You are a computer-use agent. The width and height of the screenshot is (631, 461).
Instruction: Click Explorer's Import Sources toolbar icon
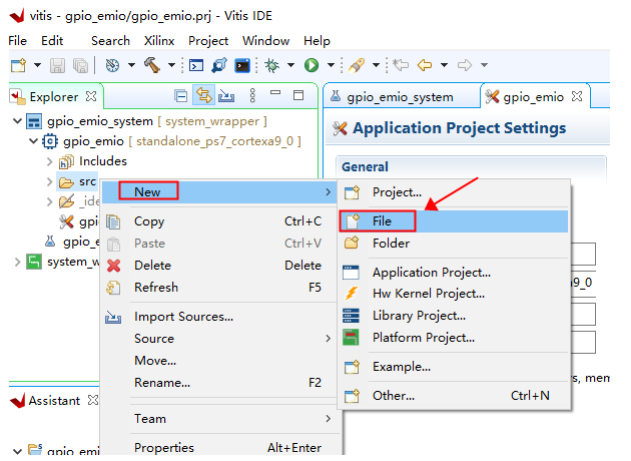click(226, 96)
